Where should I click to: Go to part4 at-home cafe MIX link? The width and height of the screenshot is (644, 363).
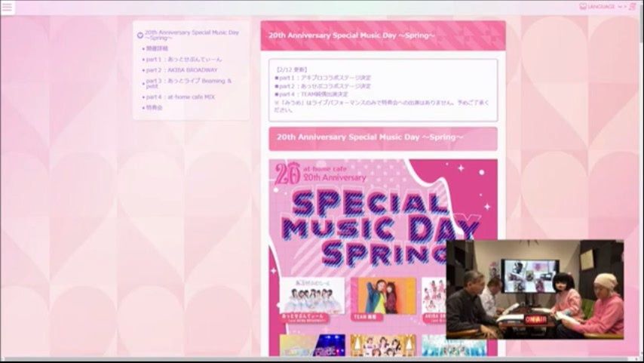180,97
